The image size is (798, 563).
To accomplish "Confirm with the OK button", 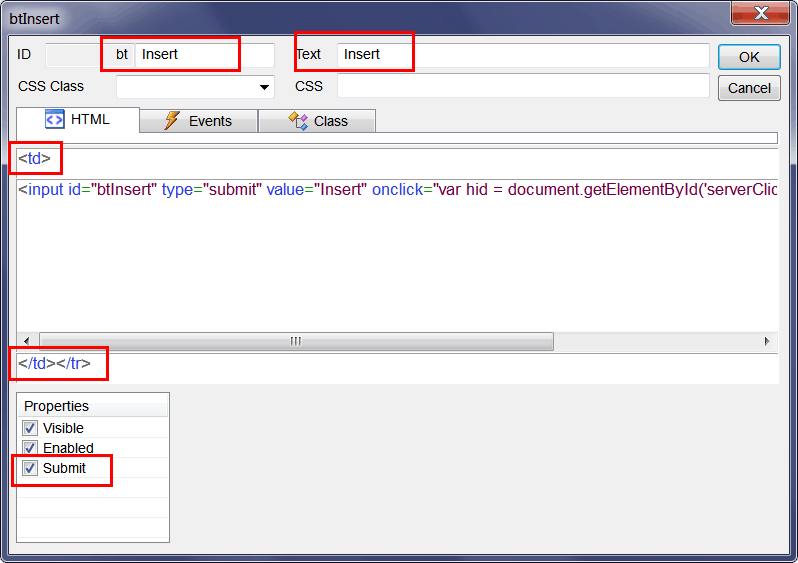I will 749,57.
